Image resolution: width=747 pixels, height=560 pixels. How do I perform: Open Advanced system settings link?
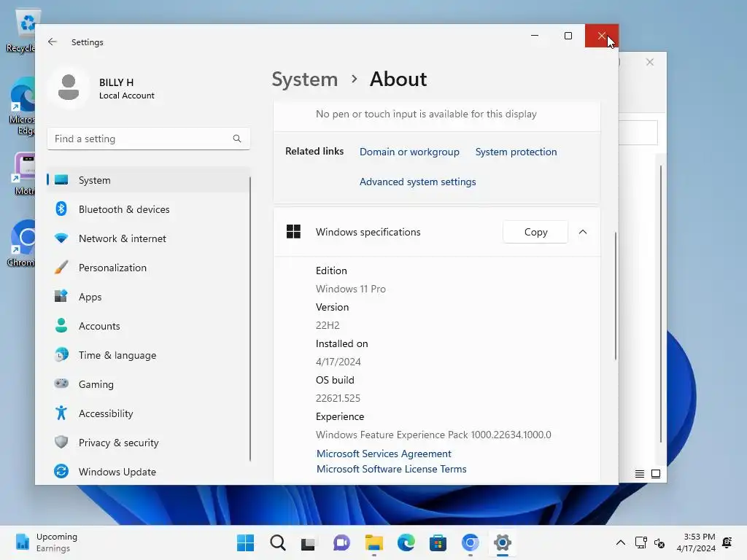coord(417,182)
